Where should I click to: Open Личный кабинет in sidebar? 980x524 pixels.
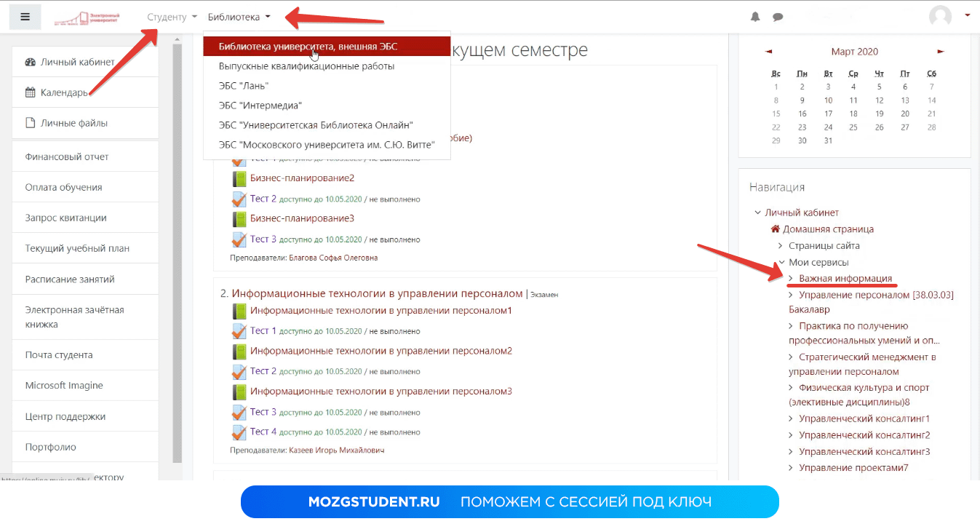(x=86, y=62)
